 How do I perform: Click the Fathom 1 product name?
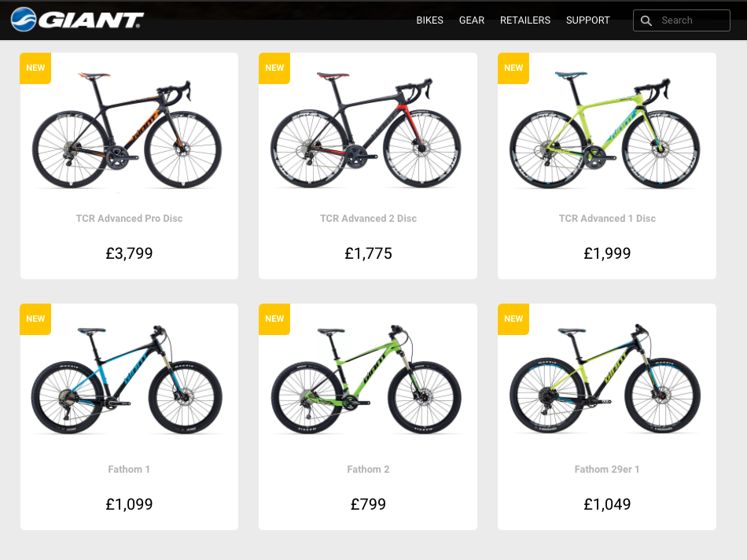coord(129,470)
